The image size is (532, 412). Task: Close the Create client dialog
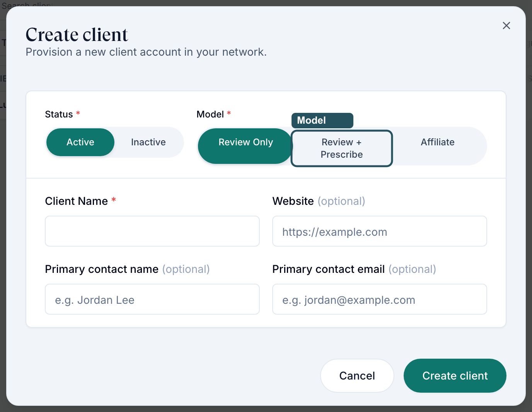tap(506, 26)
